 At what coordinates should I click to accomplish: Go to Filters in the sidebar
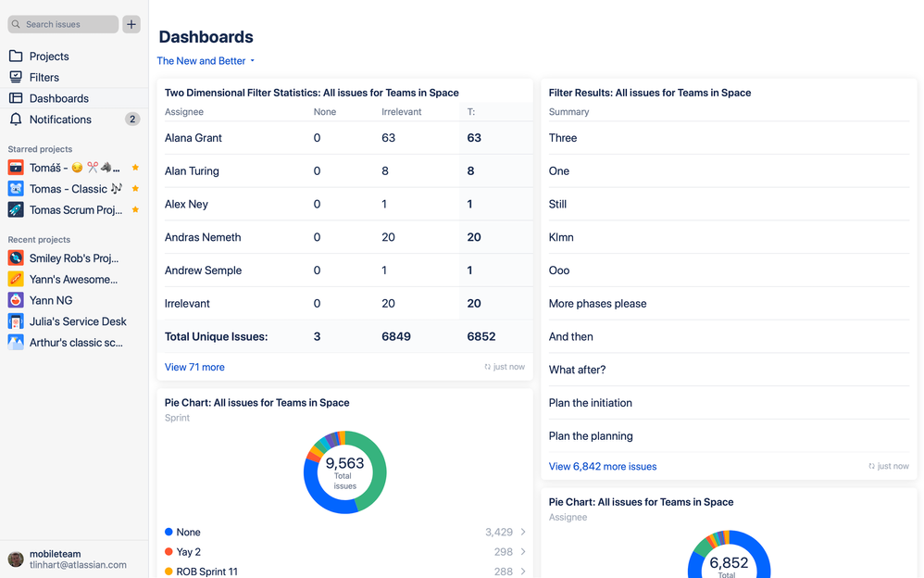coord(74,77)
